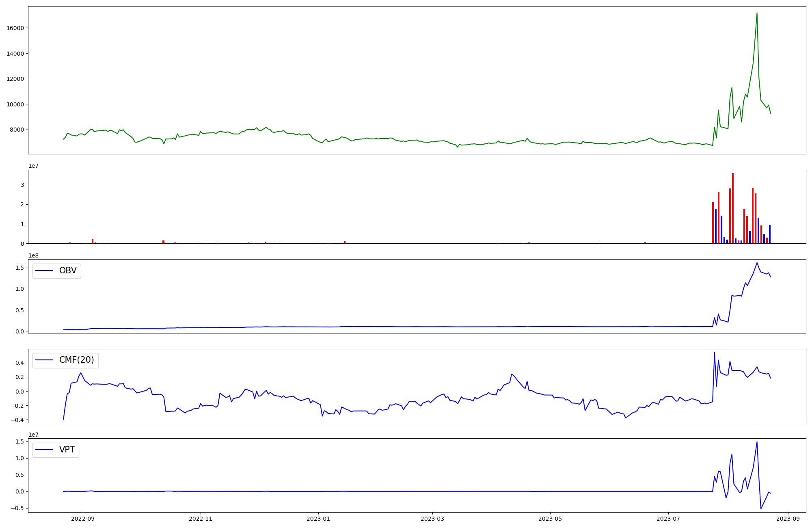
Task: Click the 2023-05 date tick label
Action: coord(550,519)
